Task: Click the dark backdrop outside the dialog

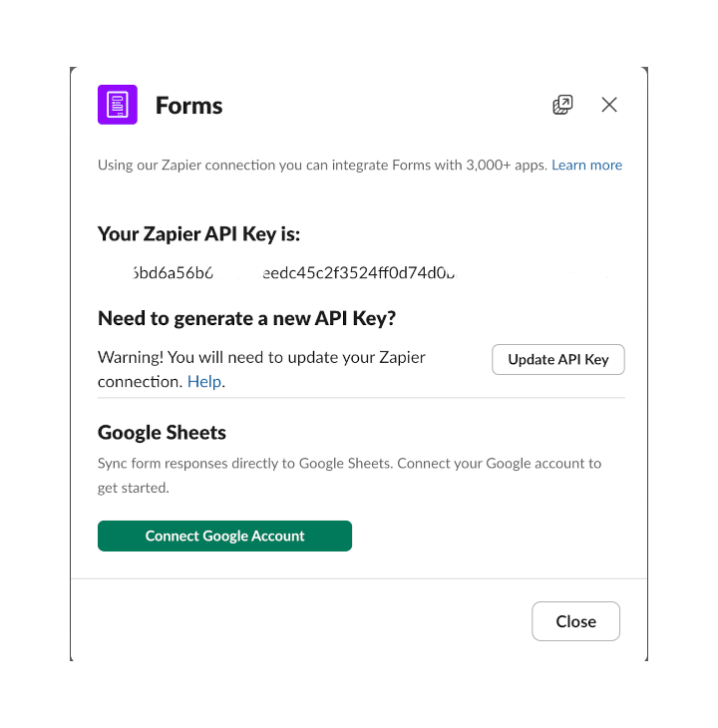Action: pos(34,364)
